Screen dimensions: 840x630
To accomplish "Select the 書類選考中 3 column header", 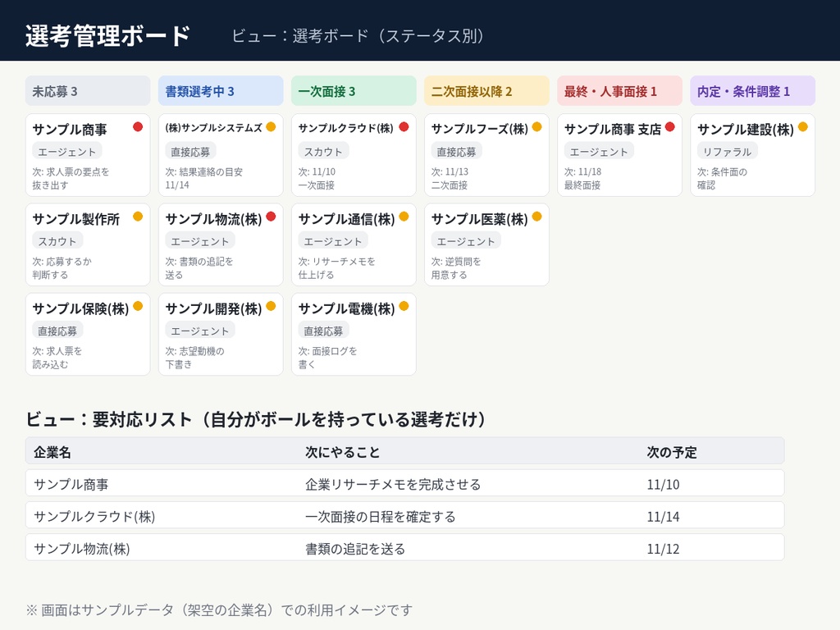I will tap(221, 91).
